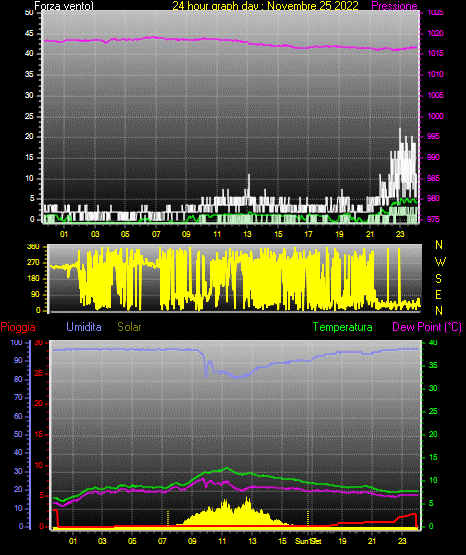Click the SunSet marker on the time axis
The height and width of the screenshot is (555, 466).
[308, 541]
